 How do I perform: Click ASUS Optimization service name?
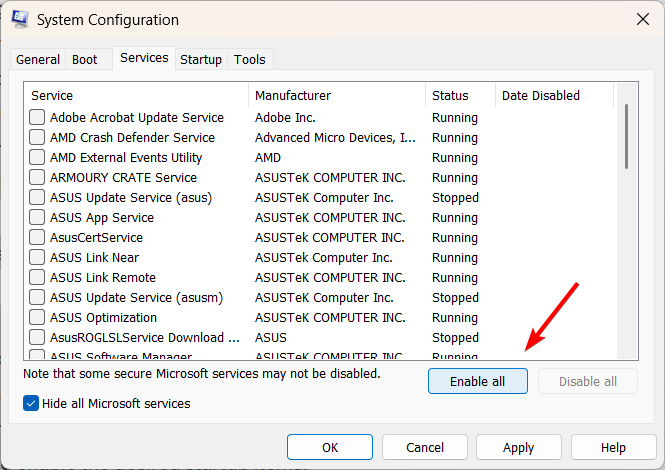tap(103, 317)
